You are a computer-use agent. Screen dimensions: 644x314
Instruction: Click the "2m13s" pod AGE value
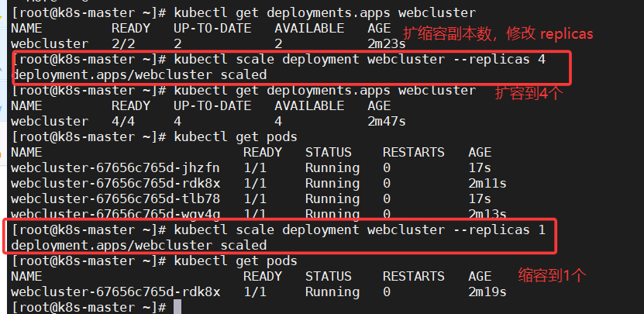pyautogui.click(x=487, y=214)
